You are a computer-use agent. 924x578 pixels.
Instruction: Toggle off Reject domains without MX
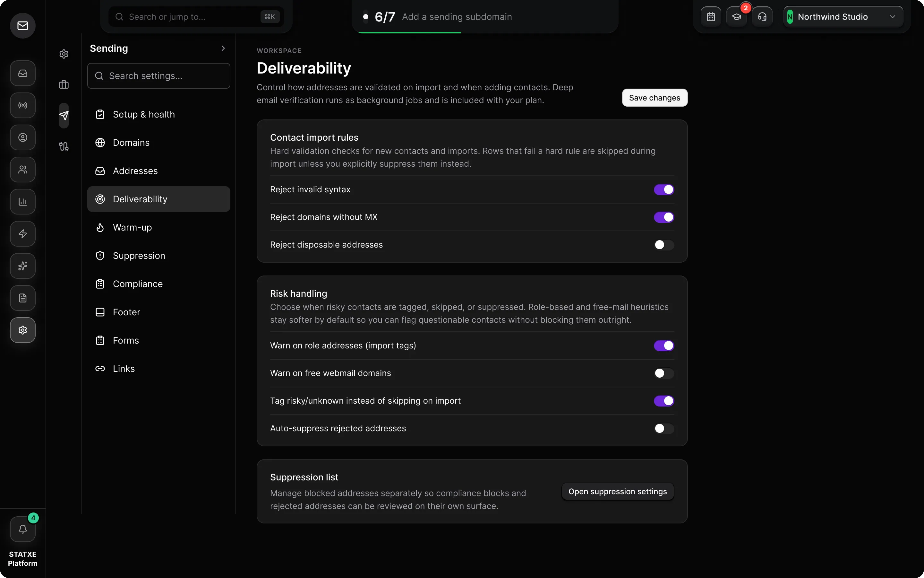coord(663,217)
